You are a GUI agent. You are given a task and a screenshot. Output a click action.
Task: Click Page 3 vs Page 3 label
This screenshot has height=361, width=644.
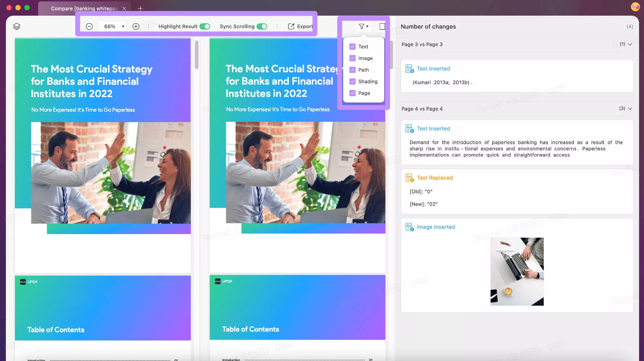click(422, 44)
